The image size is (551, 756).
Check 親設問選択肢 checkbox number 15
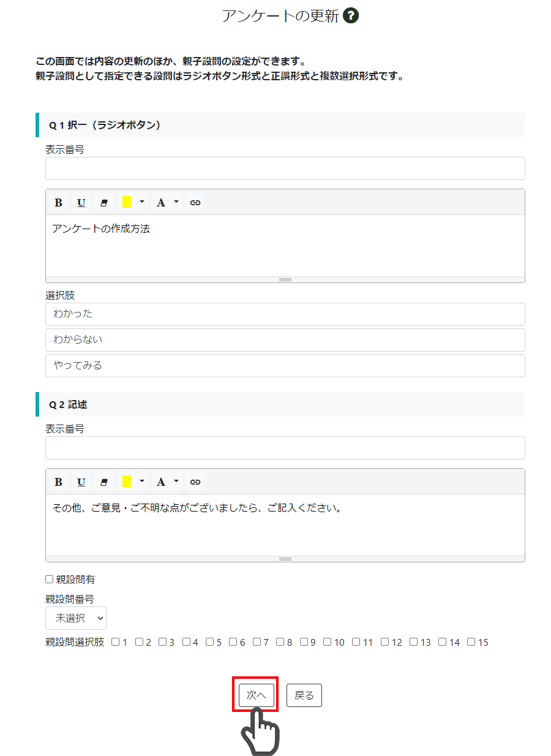[471, 642]
